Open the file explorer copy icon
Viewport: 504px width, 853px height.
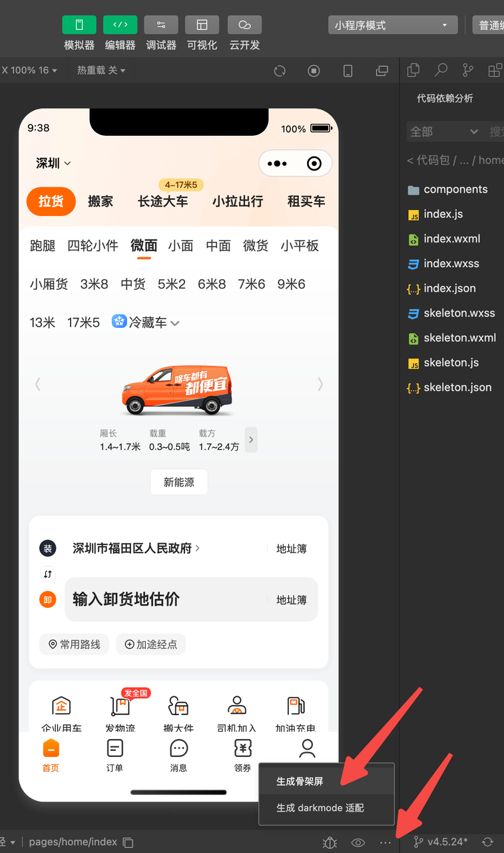point(413,70)
